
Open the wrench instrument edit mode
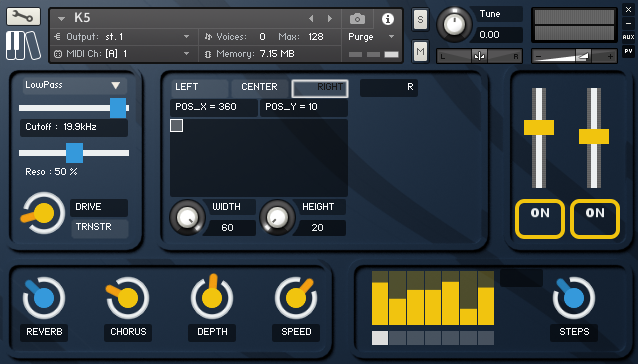23,16
